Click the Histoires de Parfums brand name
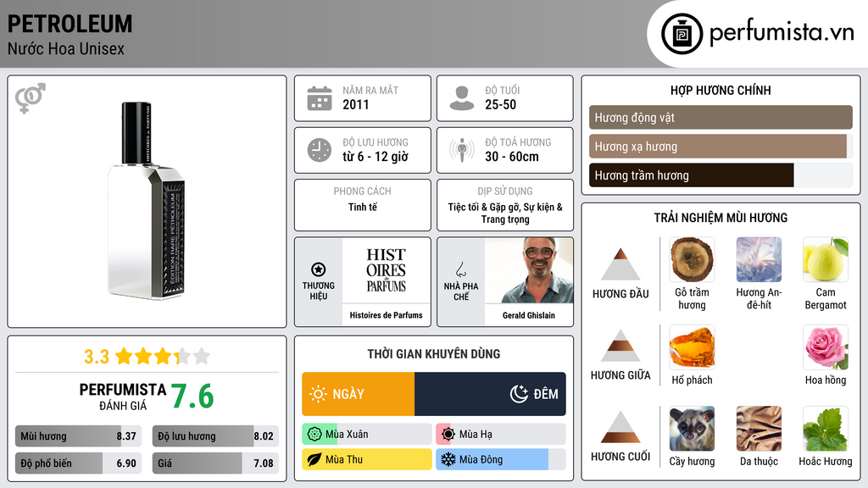The height and width of the screenshot is (488, 868). coord(386,315)
